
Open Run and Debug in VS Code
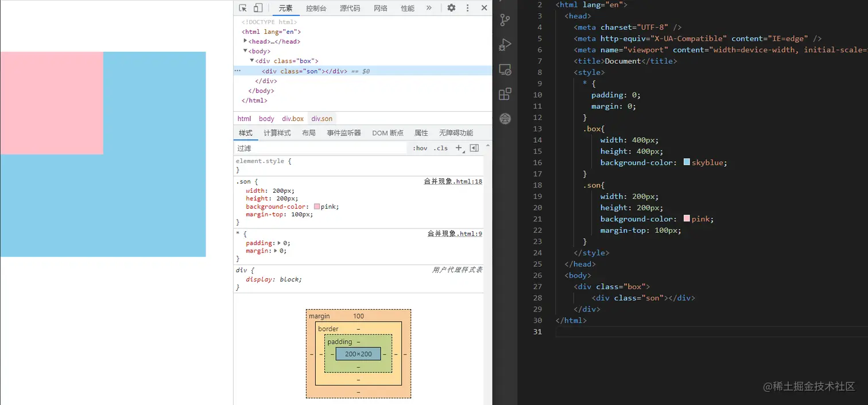pyautogui.click(x=505, y=45)
